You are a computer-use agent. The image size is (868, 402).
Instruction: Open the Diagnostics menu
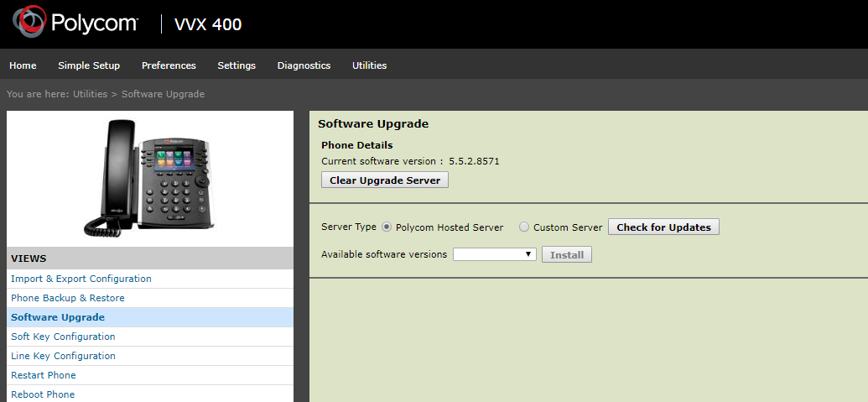[304, 65]
